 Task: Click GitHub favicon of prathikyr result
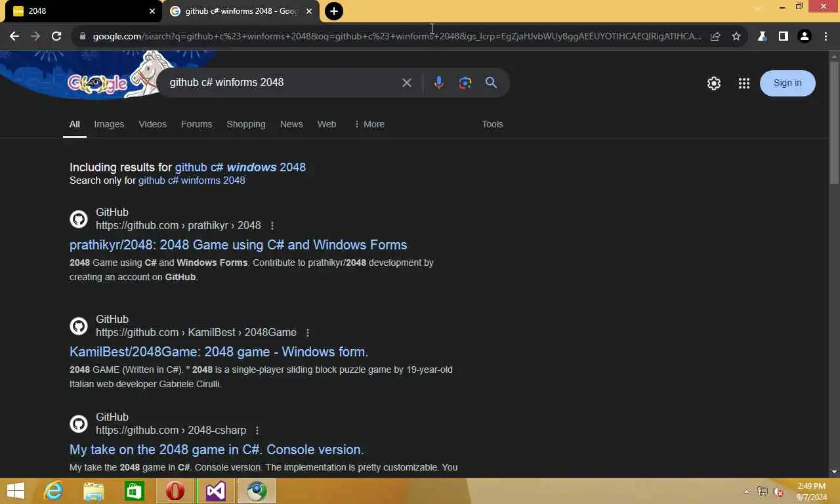coord(79,219)
